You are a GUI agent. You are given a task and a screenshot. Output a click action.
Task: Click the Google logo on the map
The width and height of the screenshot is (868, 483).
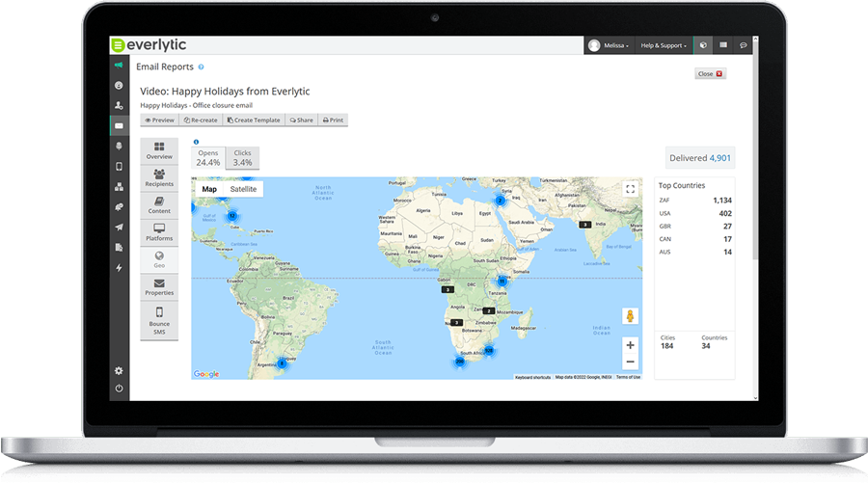pos(206,374)
